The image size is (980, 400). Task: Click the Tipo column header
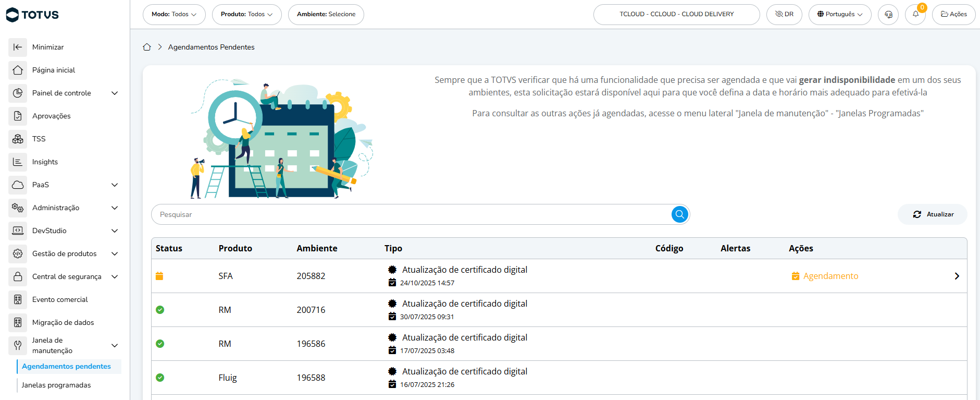tap(393, 248)
